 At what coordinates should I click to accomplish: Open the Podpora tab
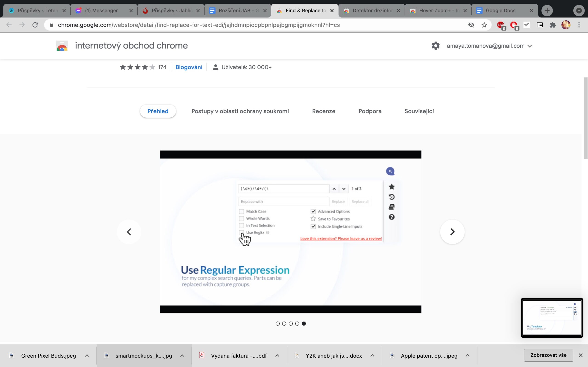(x=370, y=111)
